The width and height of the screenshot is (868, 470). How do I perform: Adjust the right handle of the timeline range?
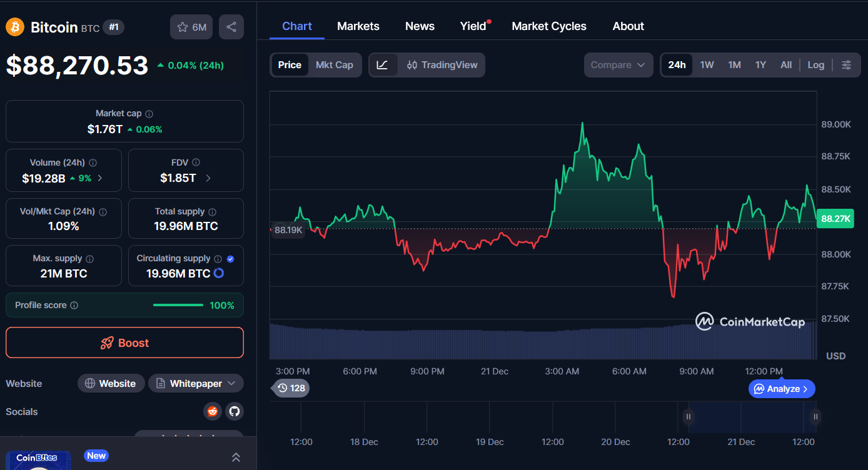pyautogui.click(x=815, y=416)
